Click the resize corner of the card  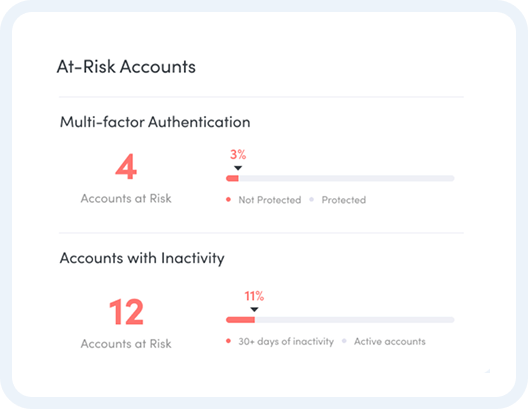(x=487, y=371)
